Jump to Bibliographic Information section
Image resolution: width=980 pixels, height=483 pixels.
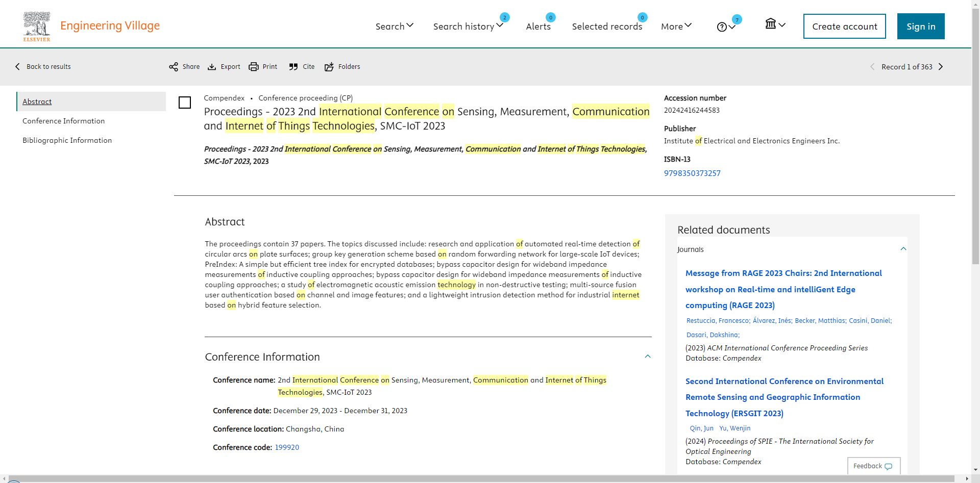click(x=67, y=140)
